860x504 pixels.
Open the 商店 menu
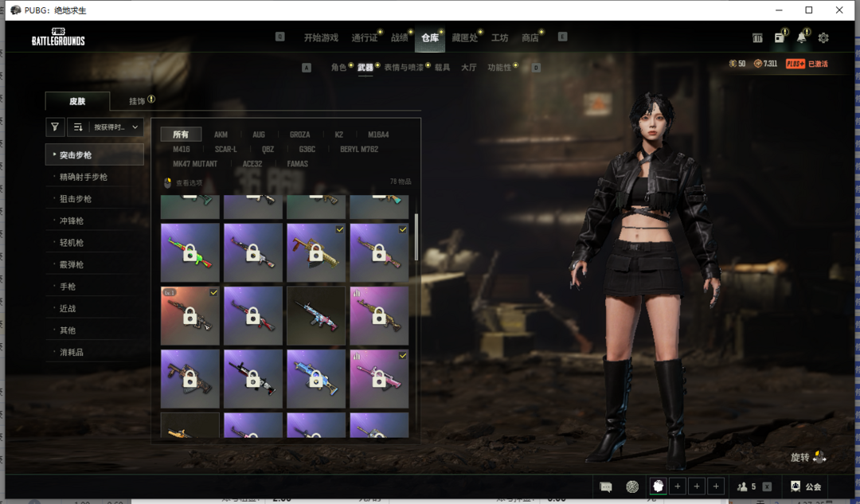(530, 37)
